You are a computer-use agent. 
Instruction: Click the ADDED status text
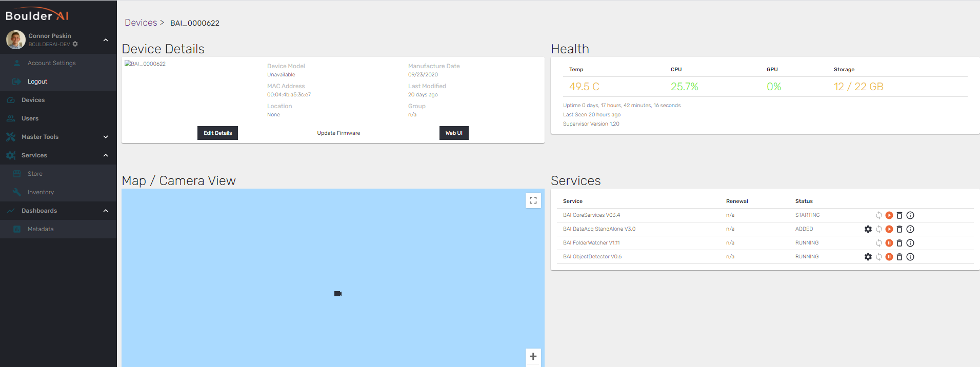(x=804, y=229)
